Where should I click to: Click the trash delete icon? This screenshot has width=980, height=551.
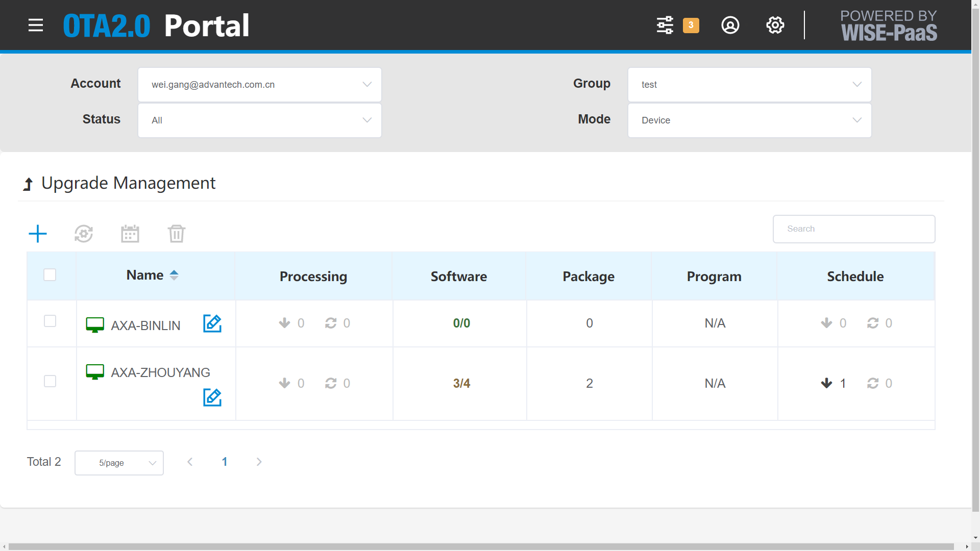(x=177, y=234)
